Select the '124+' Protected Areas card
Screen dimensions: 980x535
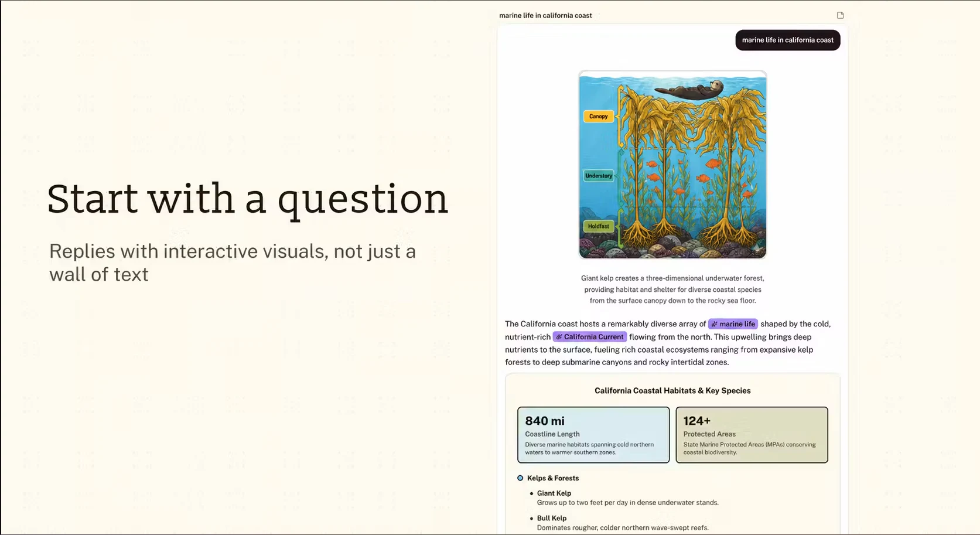pos(752,435)
